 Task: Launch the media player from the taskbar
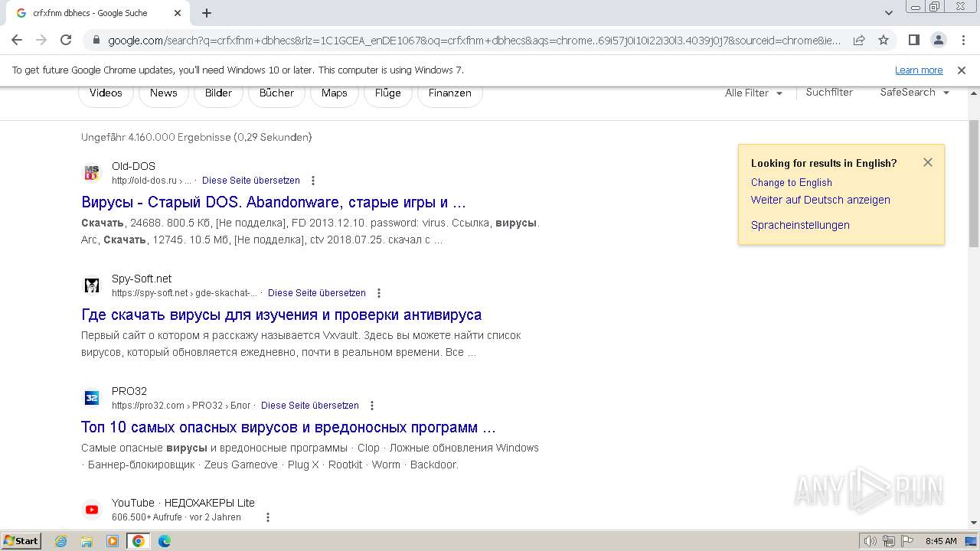(113, 541)
